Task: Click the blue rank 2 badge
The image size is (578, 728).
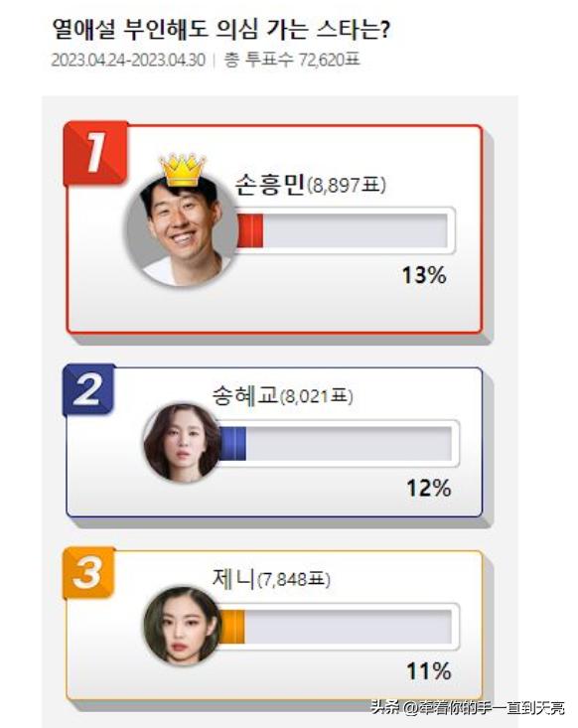Action: tap(88, 389)
